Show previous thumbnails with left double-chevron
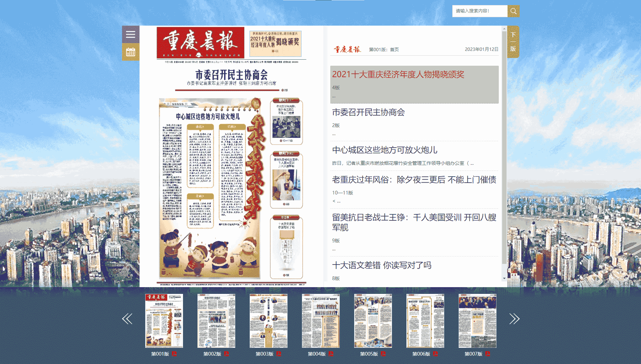The width and height of the screenshot is (641, 364). point(127,318)
